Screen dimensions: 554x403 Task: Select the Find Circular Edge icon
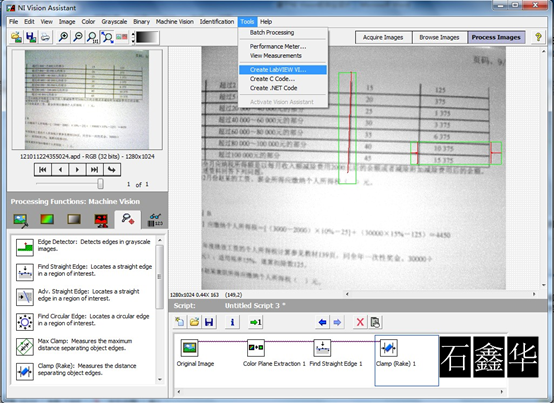point(25,321)
